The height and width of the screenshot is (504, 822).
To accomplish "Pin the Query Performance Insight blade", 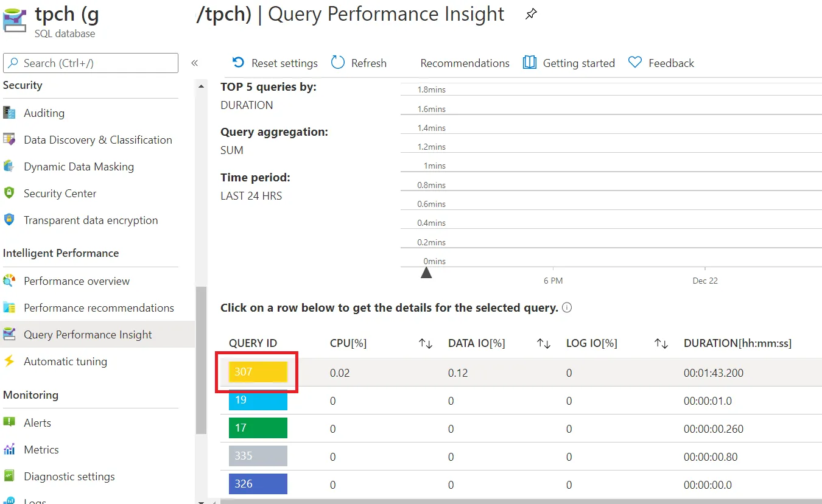I will [x=532, y=15].
